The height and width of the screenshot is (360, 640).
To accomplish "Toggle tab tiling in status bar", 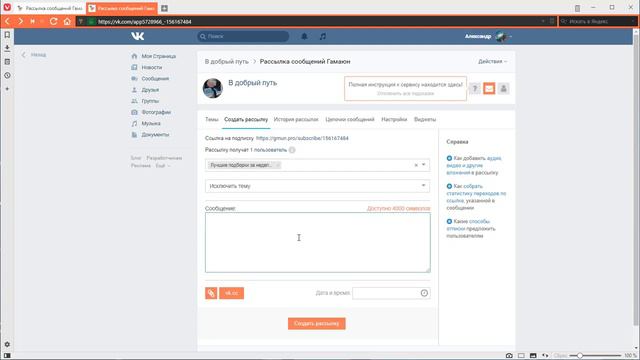I will pyautogui.click(x=521, y=356).
